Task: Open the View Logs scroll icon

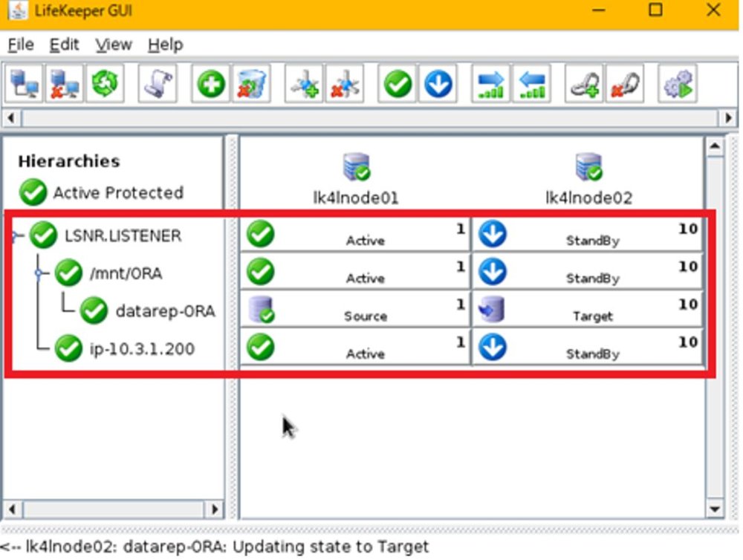Action: pyautogui.click(x=158, y=85)
